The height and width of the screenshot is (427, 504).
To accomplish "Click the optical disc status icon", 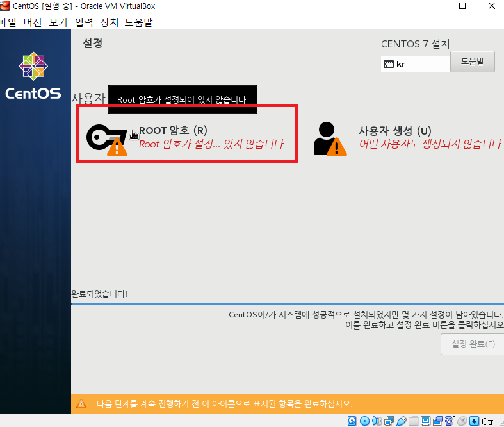I will (364, 421).
